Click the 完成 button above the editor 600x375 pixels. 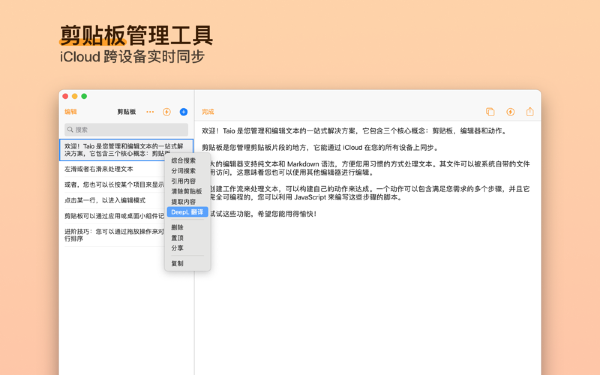tap(208, 112)
